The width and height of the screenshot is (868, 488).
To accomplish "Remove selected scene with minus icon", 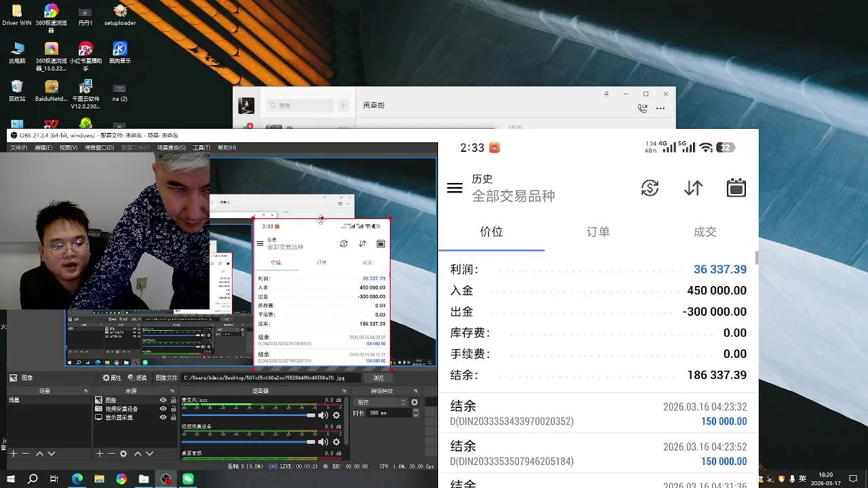I will click(x=25, y=453).
